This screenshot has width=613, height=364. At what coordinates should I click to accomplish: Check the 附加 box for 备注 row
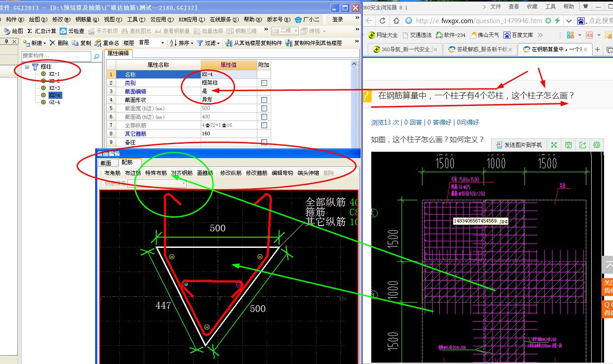pyautogui.click(x=264, y=142)
